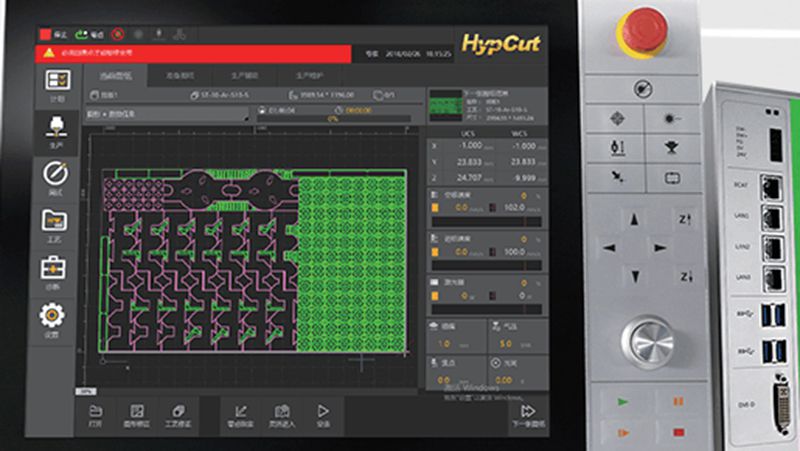Open the Debug compass icon in the sidebar

point(57,177)
